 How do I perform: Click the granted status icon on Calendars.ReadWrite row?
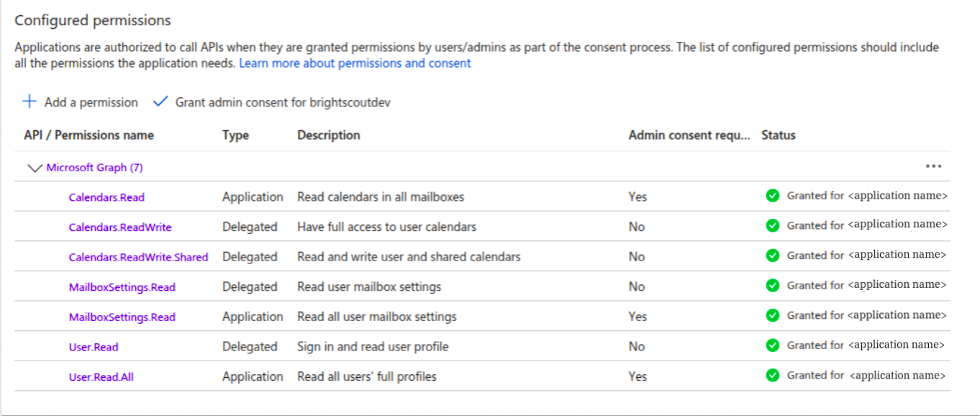771,225
